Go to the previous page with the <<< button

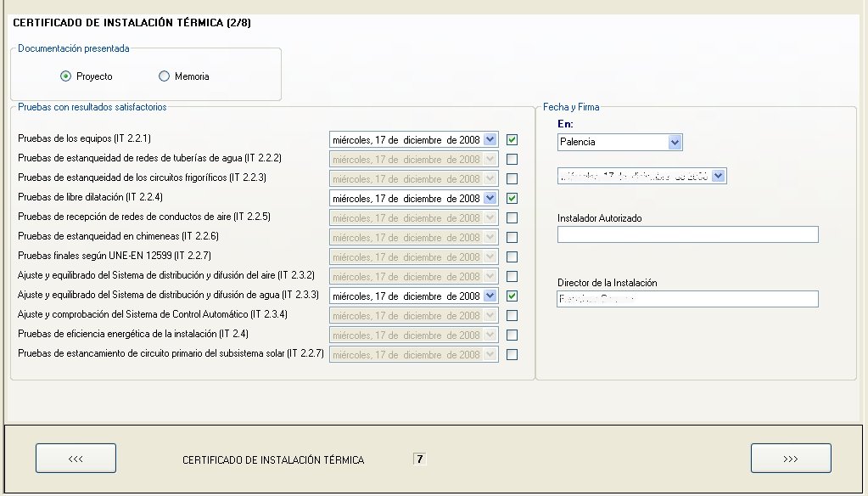pyautogui.click(x=76, y=459)
